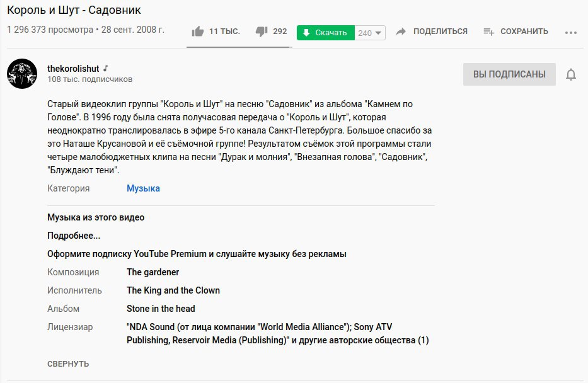Toggle the notification bell
The height and width of the screenshot is (383, 588).
coord(571,74)
